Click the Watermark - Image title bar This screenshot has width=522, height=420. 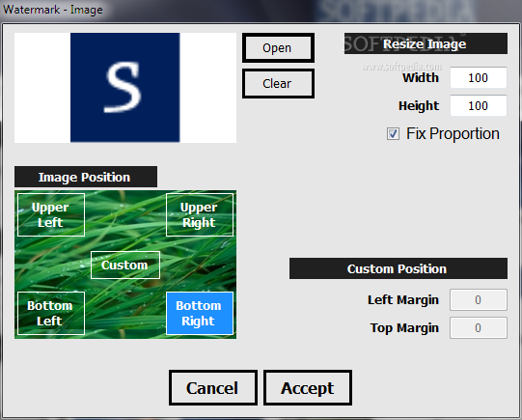[261, 10]
